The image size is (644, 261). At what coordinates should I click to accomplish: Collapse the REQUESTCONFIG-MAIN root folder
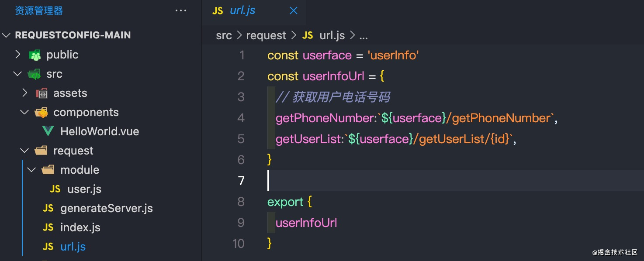click(x=6, y=35)
